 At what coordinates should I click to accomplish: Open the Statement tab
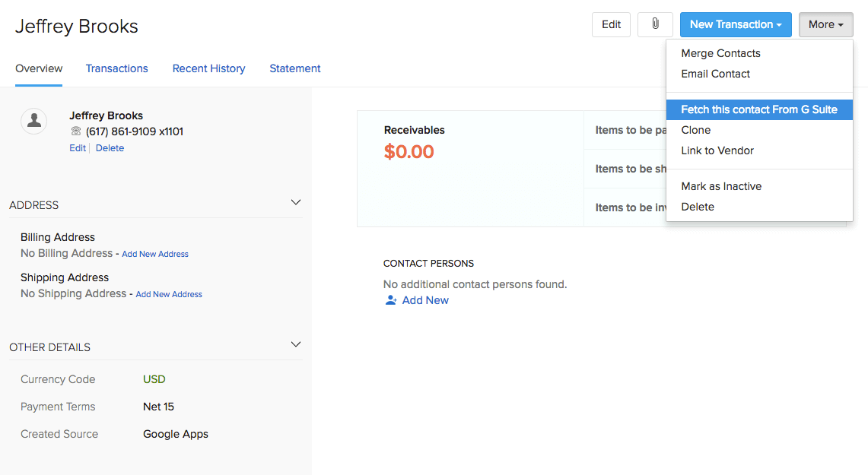[x=295, y=68]
